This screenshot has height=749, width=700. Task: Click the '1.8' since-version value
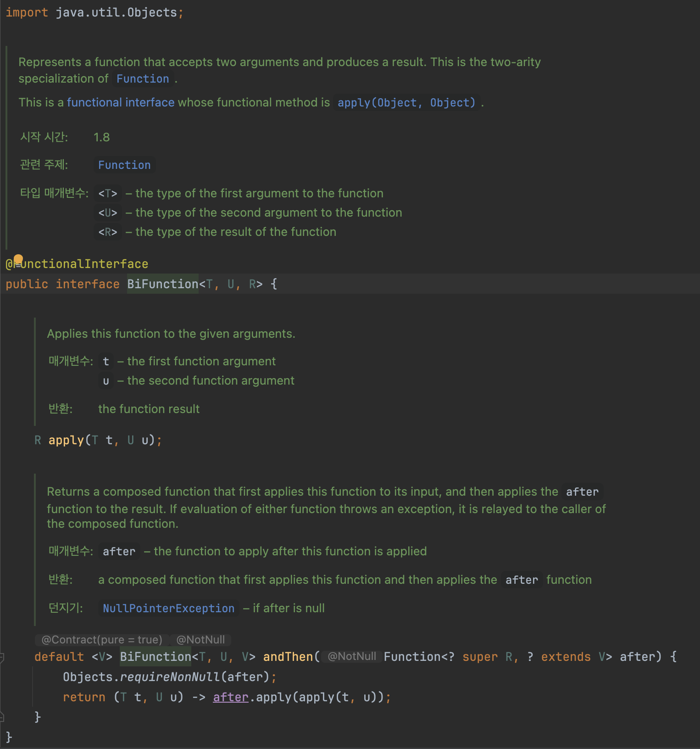101,137
